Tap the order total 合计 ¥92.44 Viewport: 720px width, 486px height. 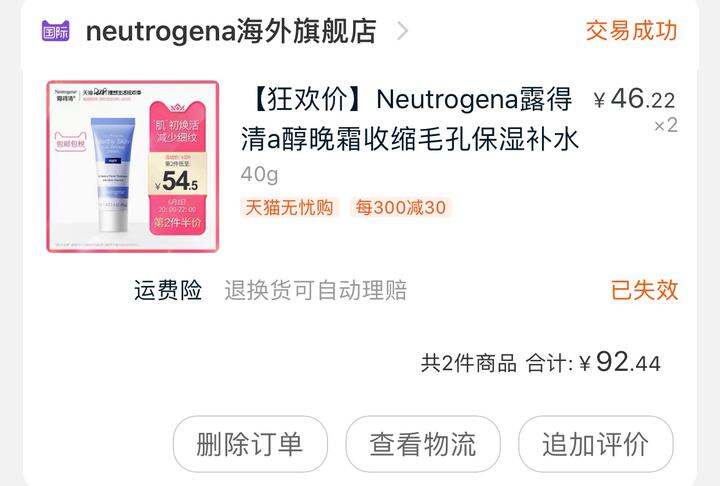(593, 363)
